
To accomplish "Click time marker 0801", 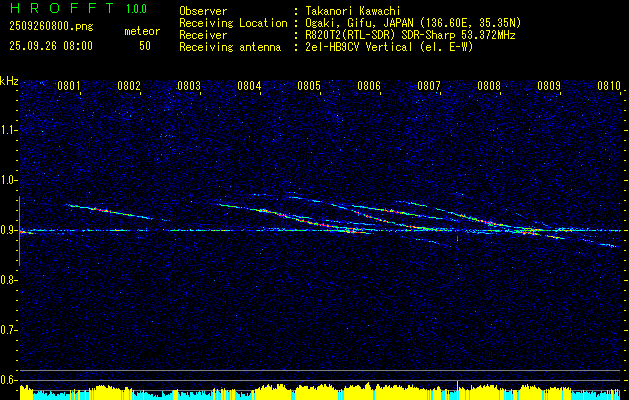I will coord(69,86).
